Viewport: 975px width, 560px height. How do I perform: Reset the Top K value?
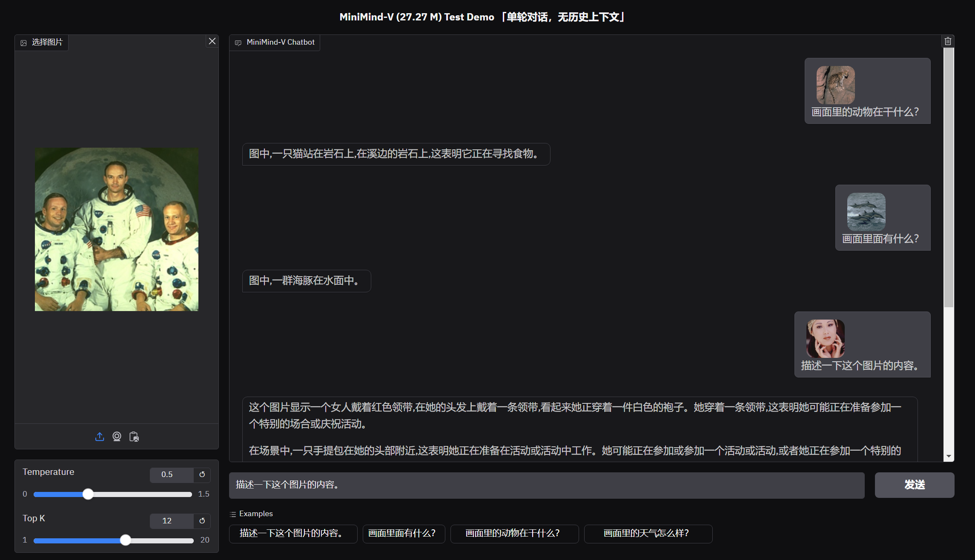(x=202, y=521)
